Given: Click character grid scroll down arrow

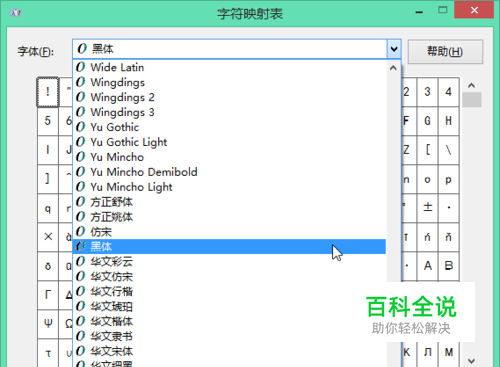Looking at the screenshot, I should [471, 361].
